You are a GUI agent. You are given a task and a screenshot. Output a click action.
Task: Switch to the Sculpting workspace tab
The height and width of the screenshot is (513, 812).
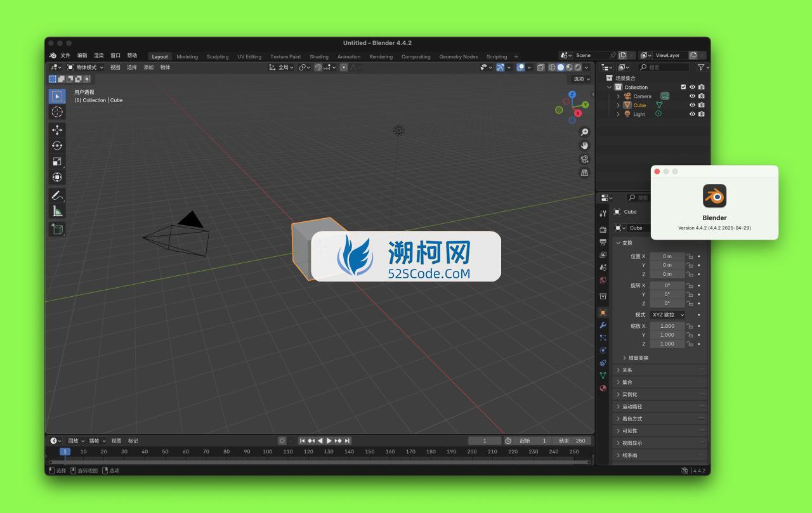pos(218,56)
